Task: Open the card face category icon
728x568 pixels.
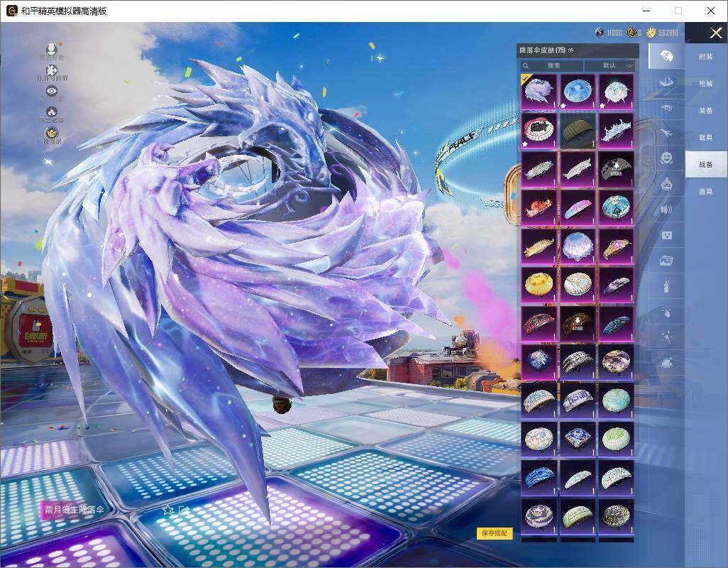Action: (x=666, y=235)
